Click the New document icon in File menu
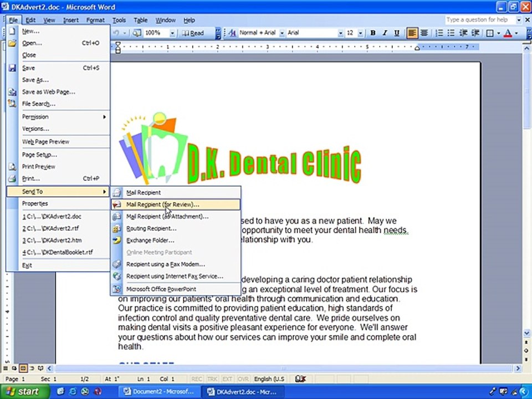 tap(12, 31)
